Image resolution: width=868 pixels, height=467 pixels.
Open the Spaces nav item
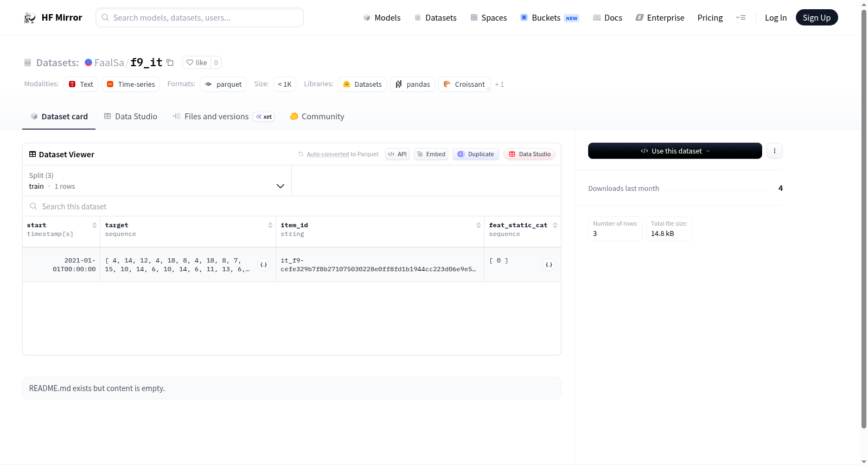tap(489, 17)
